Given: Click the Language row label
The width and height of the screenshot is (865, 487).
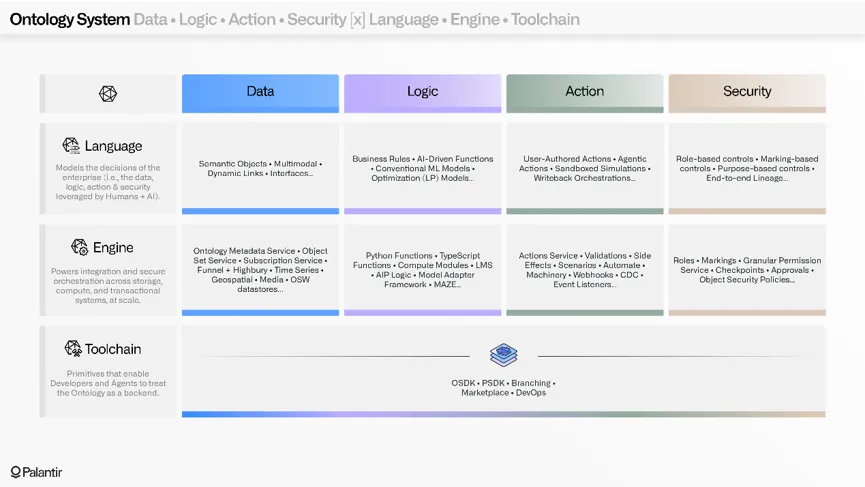Looking at the screenshot, I should pos(113,146).
